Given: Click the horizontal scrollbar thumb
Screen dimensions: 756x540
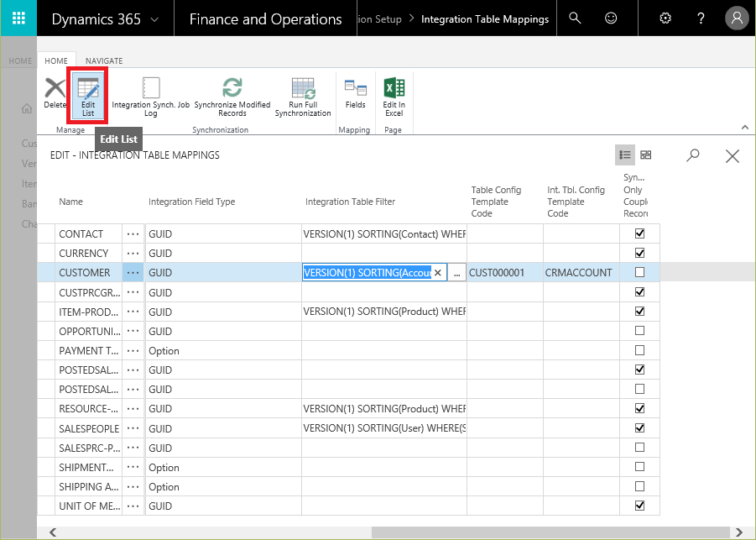Looking at the screenshot, I should [550, 532].
